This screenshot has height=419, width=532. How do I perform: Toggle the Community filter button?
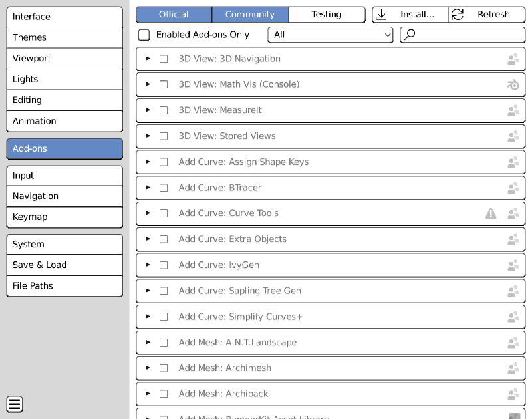pos(250,14)
